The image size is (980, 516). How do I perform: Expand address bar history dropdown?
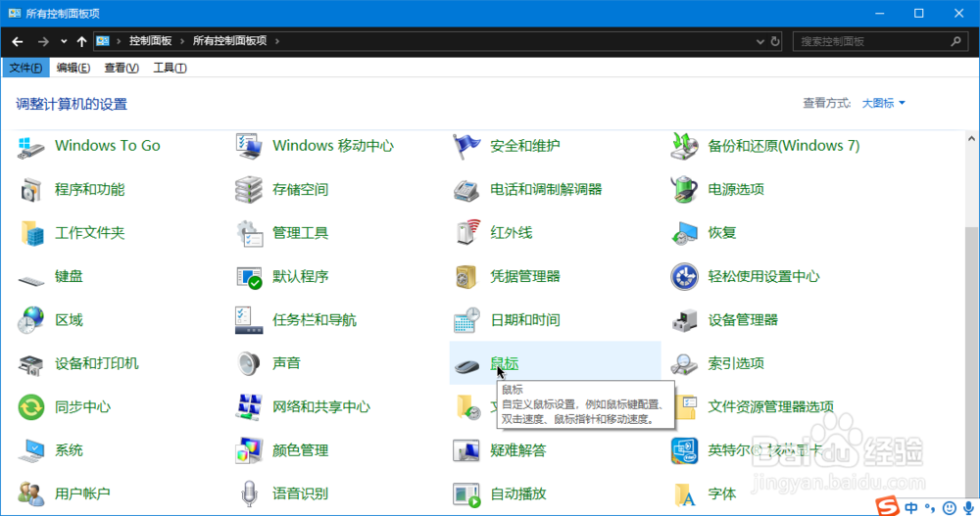pos(760,42)
